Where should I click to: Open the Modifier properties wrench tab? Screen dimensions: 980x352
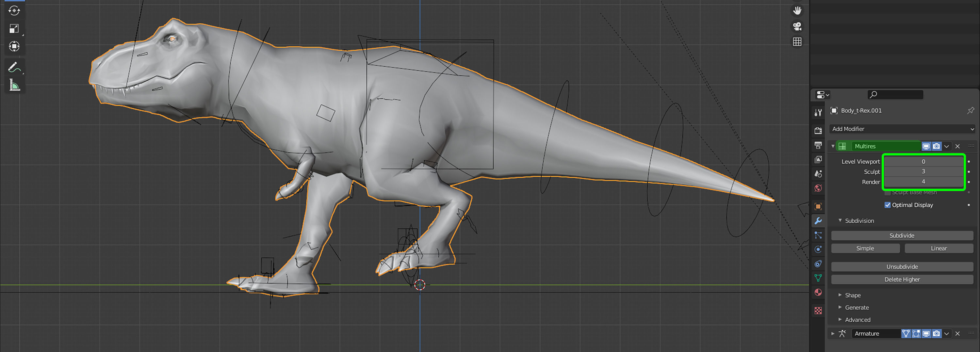coord(818,221)
